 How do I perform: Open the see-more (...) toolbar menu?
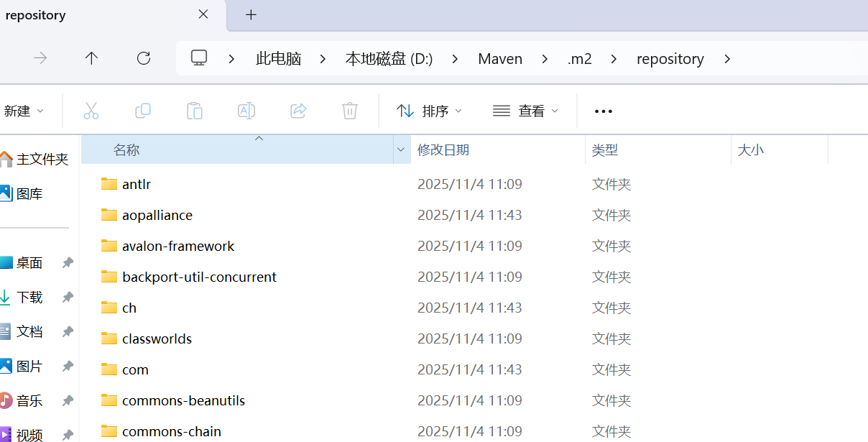point(603,111)
